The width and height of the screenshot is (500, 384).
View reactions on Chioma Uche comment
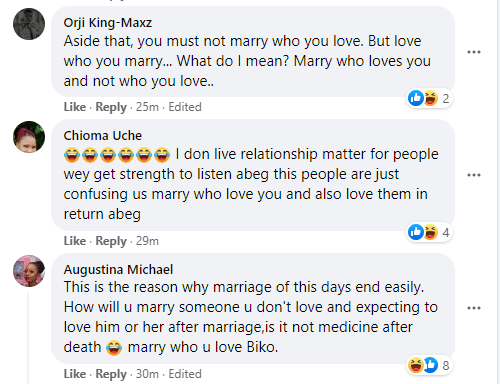pyautogui.click(x=430, y=232)
